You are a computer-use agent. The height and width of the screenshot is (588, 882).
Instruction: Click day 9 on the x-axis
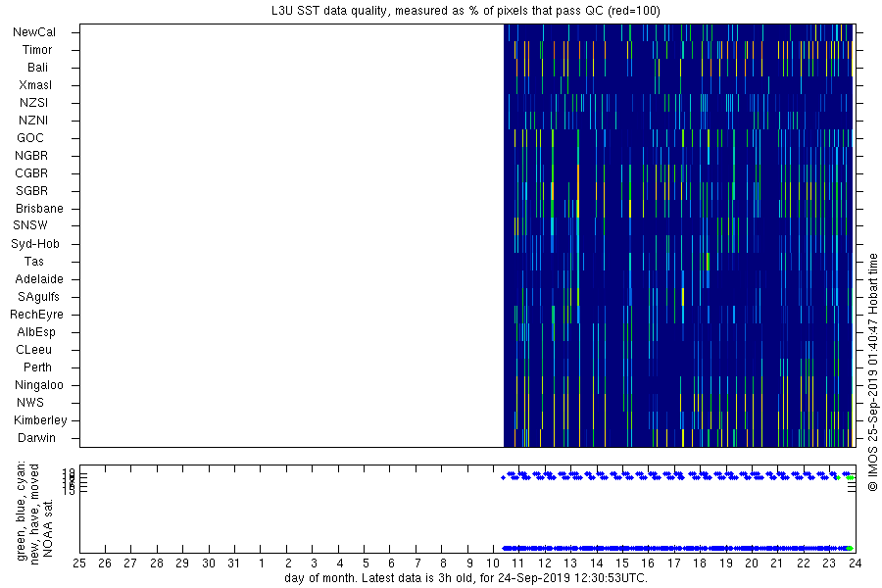tap(469, 563)
